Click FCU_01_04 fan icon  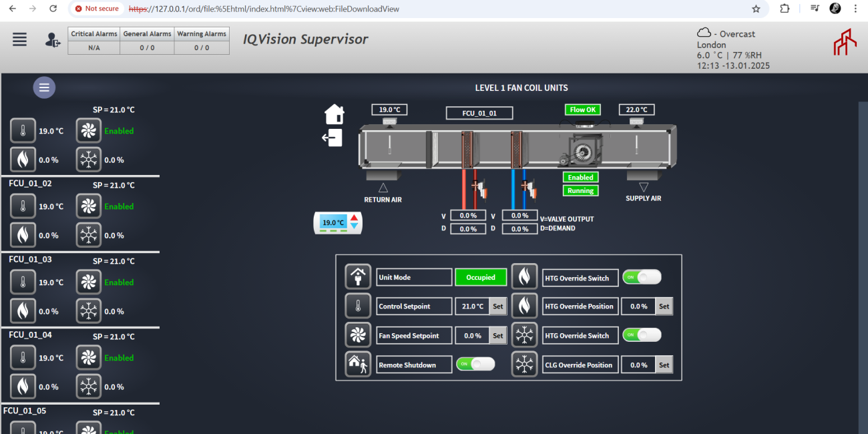(x=89, y=358)
